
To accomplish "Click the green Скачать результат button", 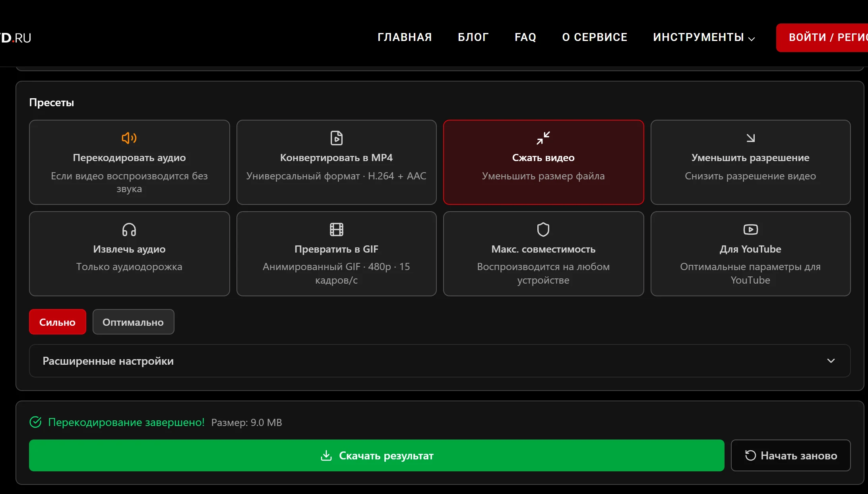I will pyautogui.click(x=376, y=455).
